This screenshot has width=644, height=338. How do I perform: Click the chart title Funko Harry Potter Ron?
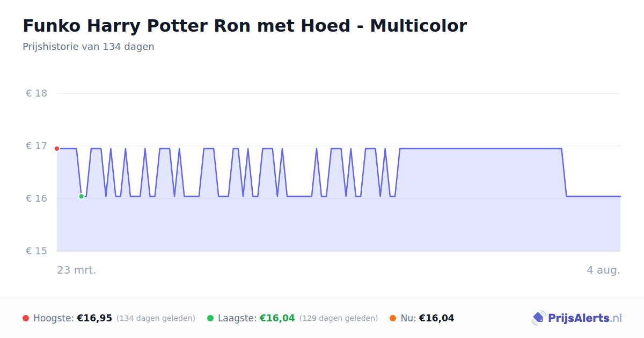pyautogui.click(x=245, y=25)
